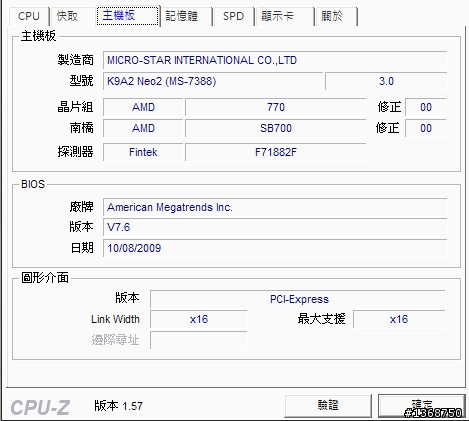469x421 pixels.
Task: Click the 770 chipset value
Action: coord(276,107)
